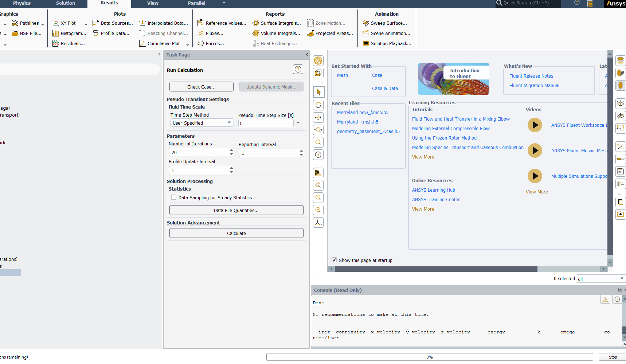Open the Forces report

point(211,43)
